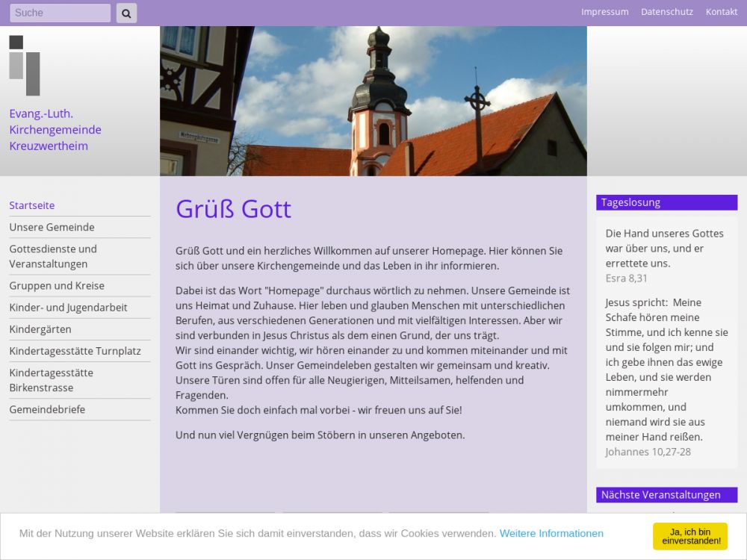Open Kindertagesstätte Birkenstrasse page
The width and height of the screenshot is (747, 560).
coord(51,380)
